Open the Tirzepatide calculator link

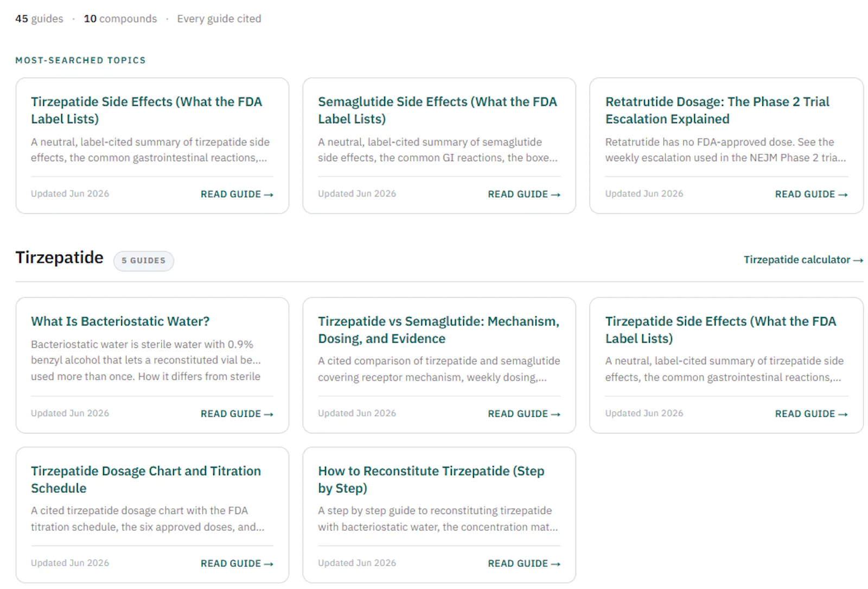click(803, 259)
